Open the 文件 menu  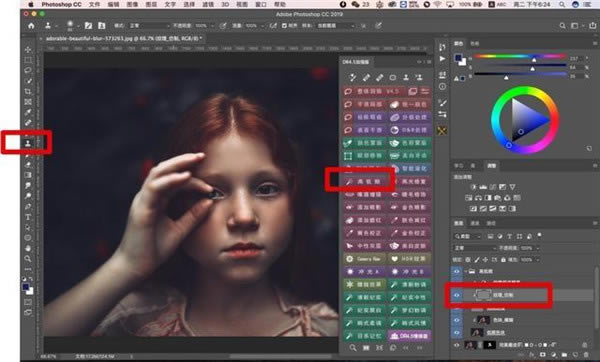coord(94,5)
